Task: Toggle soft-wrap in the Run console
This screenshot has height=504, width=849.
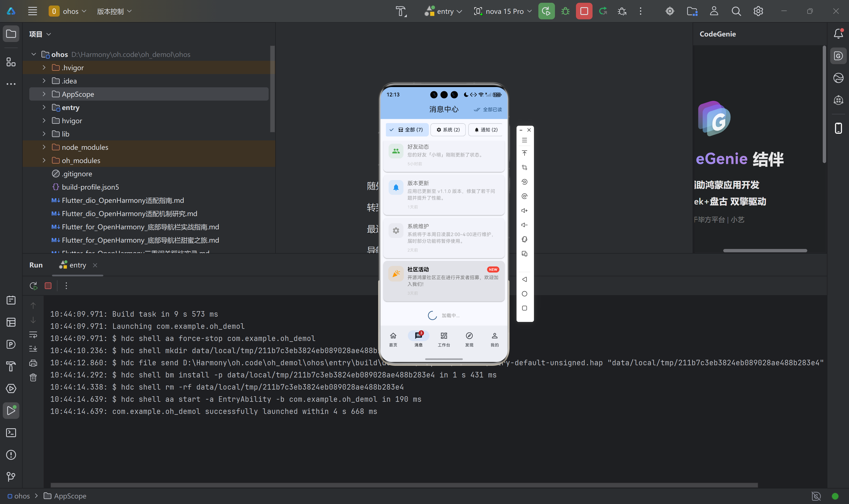Action: 33,335
